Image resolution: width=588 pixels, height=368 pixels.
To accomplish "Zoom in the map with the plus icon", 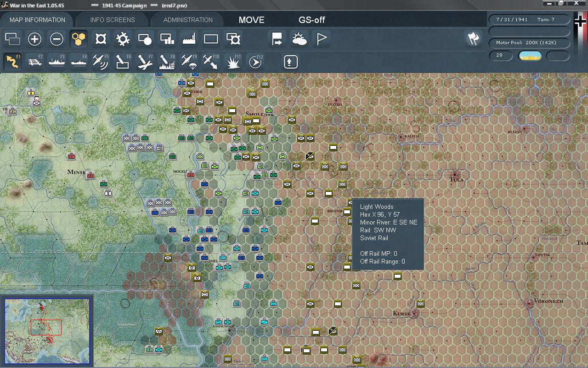I will tap(34, 39).
